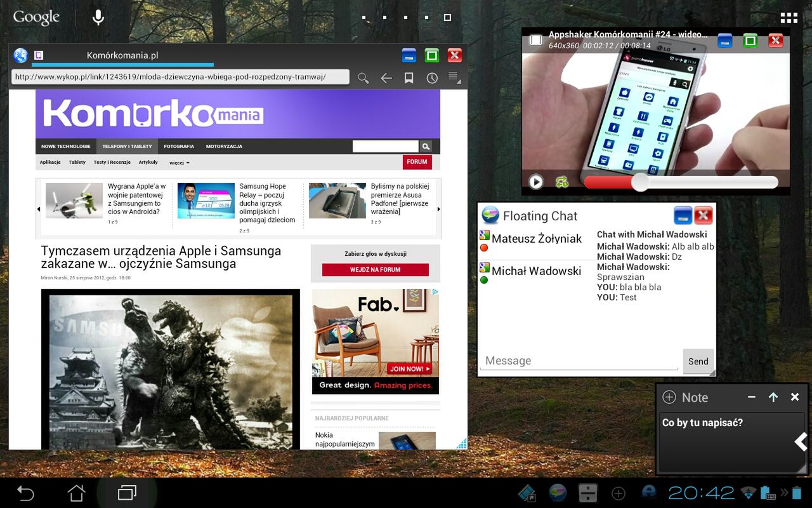Click the loop icon in video player
Viewport: 812px width, 508px height.
click(562, 182)
